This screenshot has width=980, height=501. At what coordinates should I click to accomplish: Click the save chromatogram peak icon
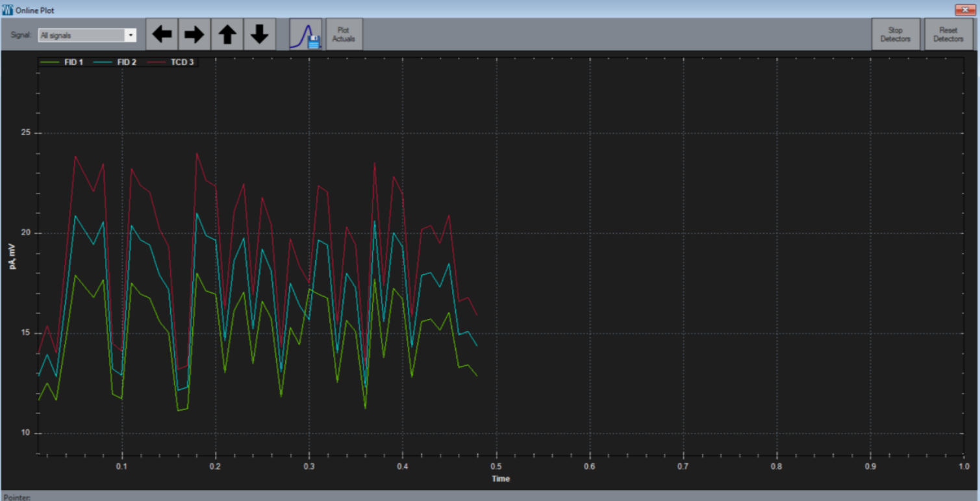click(306, 34)
